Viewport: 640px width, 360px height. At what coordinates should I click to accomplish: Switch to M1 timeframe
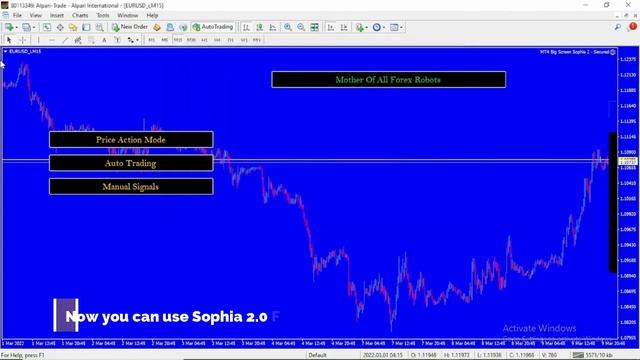coord(151,40)
